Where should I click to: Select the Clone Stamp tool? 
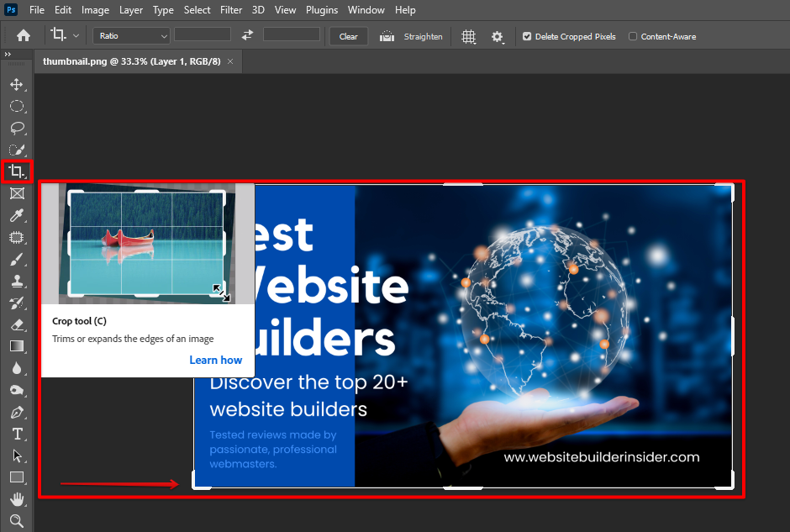coord(17,281)
